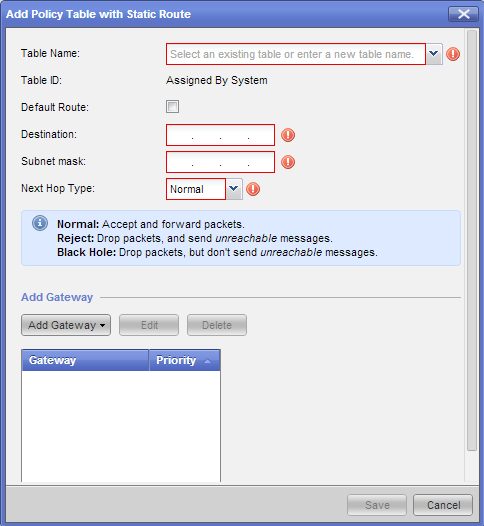This screenshot has width=484, height=526.
Task: Click the Delete gateway button
Action: pos(217,325)
